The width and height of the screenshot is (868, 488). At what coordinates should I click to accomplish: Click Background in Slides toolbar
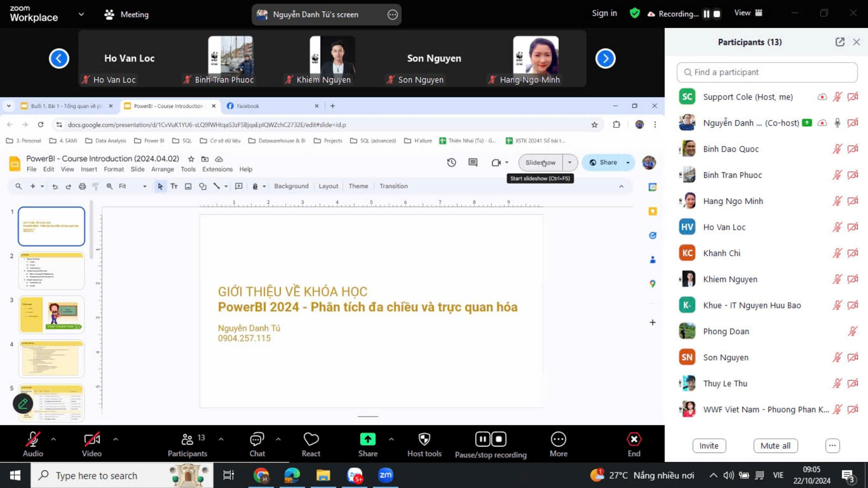pos(291,186)
